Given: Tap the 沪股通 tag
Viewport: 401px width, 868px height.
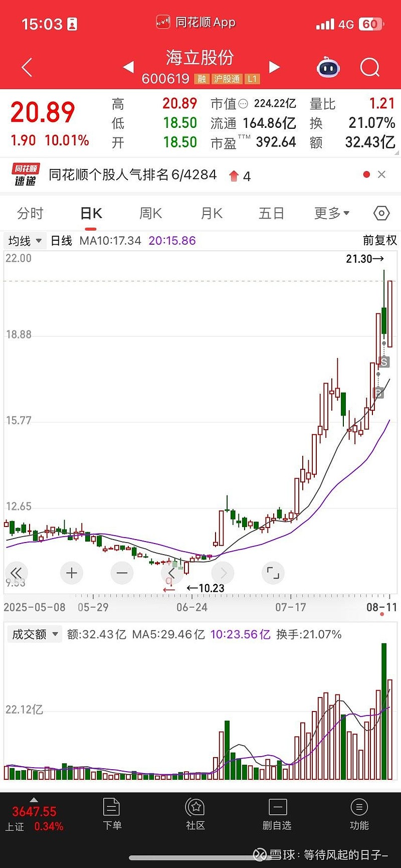Looking at the screenshot, I should [227, 79].
